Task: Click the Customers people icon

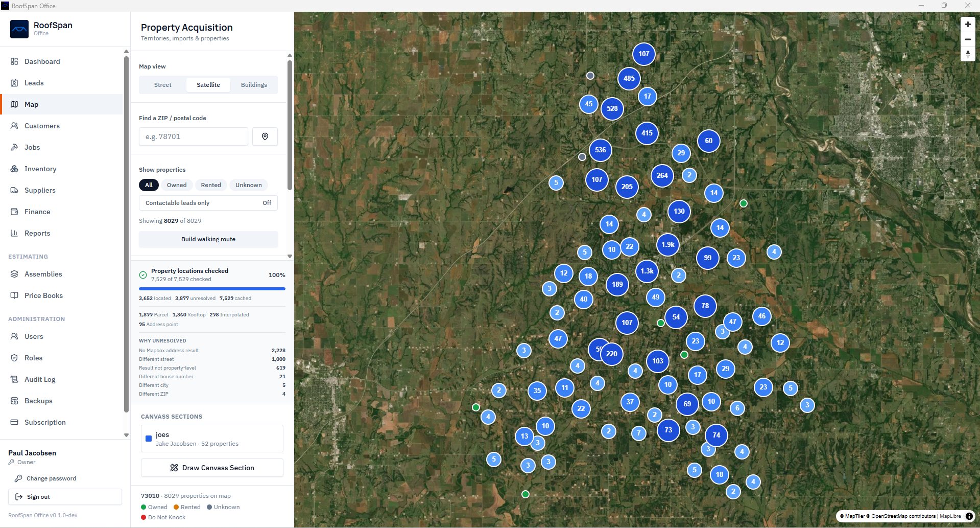Action: point(14,126)
